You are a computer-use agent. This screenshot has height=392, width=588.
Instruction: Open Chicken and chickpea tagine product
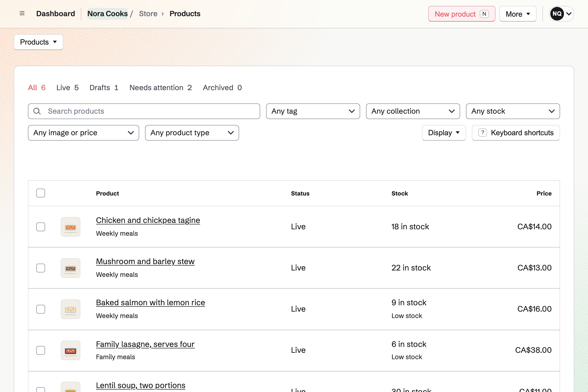(x=148, y=220)
